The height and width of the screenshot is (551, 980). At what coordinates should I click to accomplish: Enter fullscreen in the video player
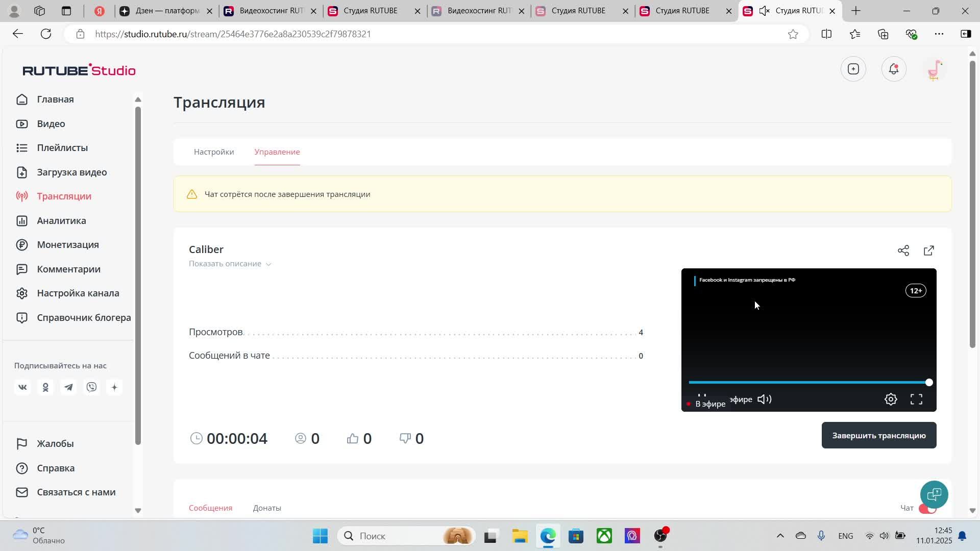(x=916, y=399)
